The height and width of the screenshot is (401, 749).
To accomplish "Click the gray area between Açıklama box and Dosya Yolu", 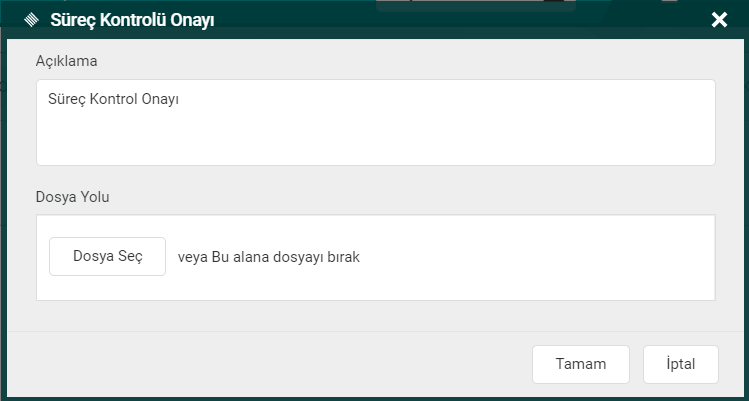I will pos(376,177).
